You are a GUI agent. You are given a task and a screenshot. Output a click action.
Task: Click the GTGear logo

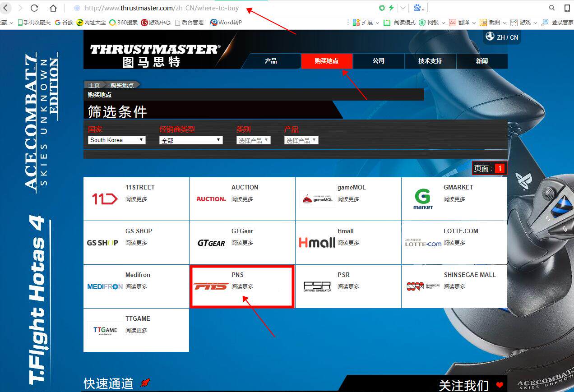coord(211,243)
